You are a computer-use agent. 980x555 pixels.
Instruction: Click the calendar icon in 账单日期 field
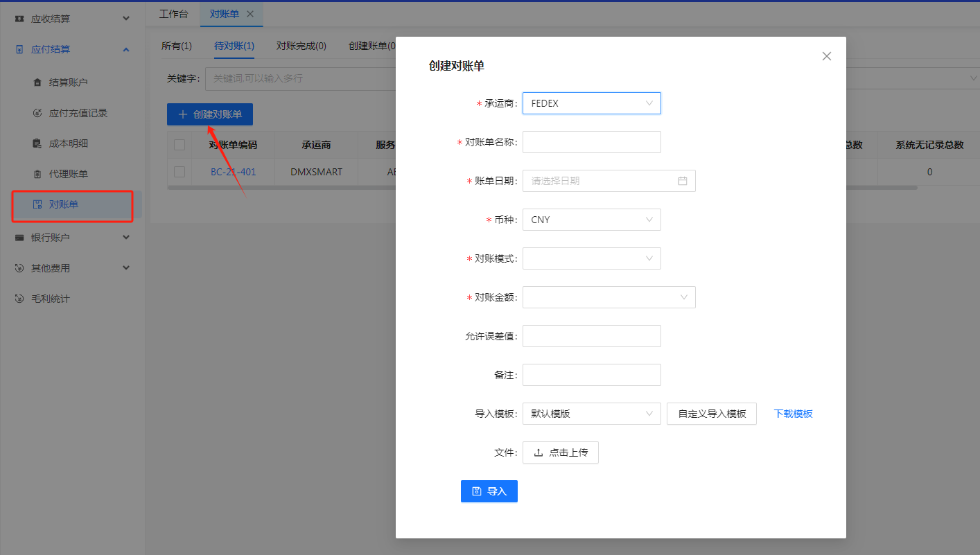click(682, 181)
